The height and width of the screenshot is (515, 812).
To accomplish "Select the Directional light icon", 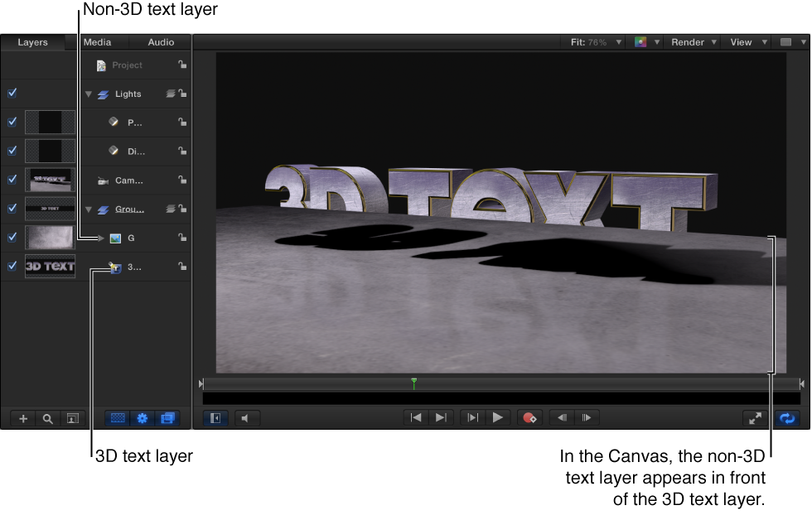I will pyautogui.click(x=113, y=151).
